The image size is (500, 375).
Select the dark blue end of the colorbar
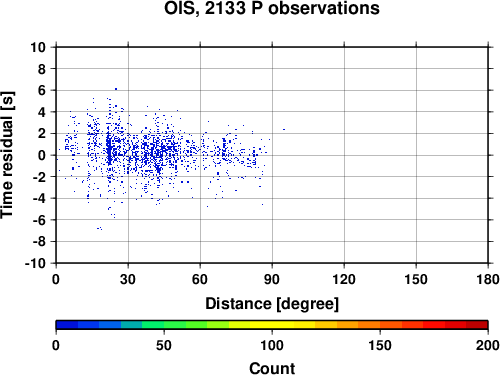[67, 325]
